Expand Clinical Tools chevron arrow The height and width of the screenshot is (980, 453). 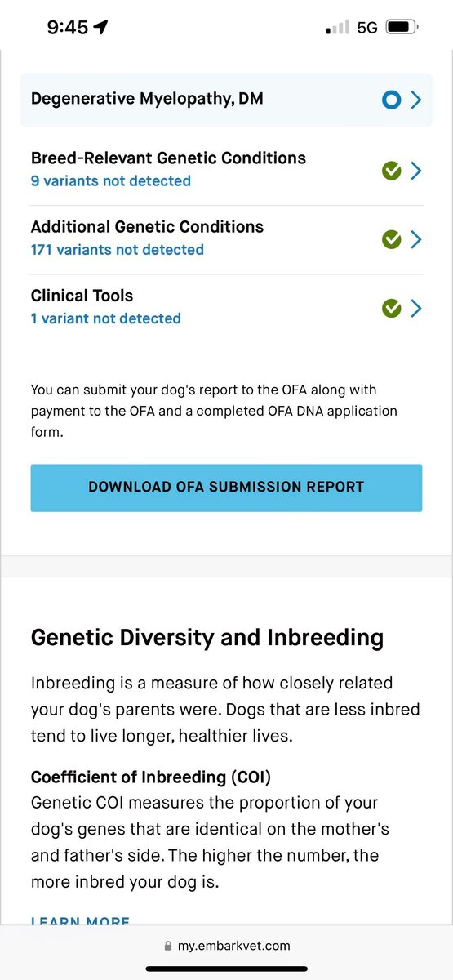[416, 308]
